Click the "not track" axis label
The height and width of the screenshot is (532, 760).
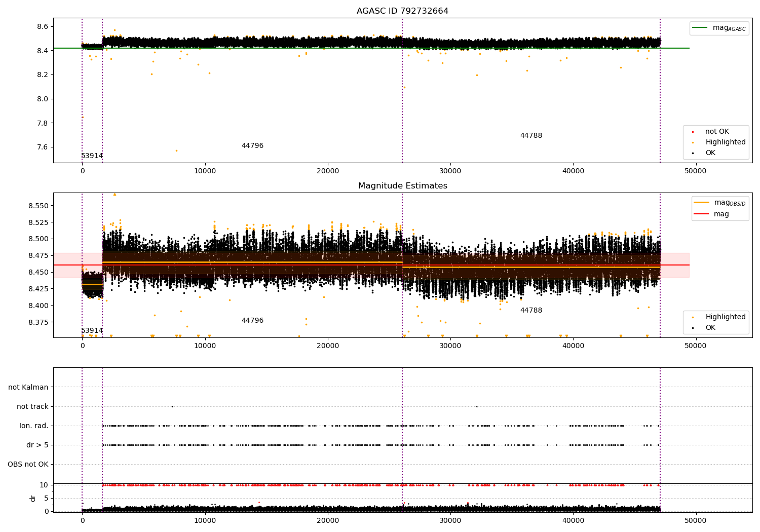tap(32, 407)
